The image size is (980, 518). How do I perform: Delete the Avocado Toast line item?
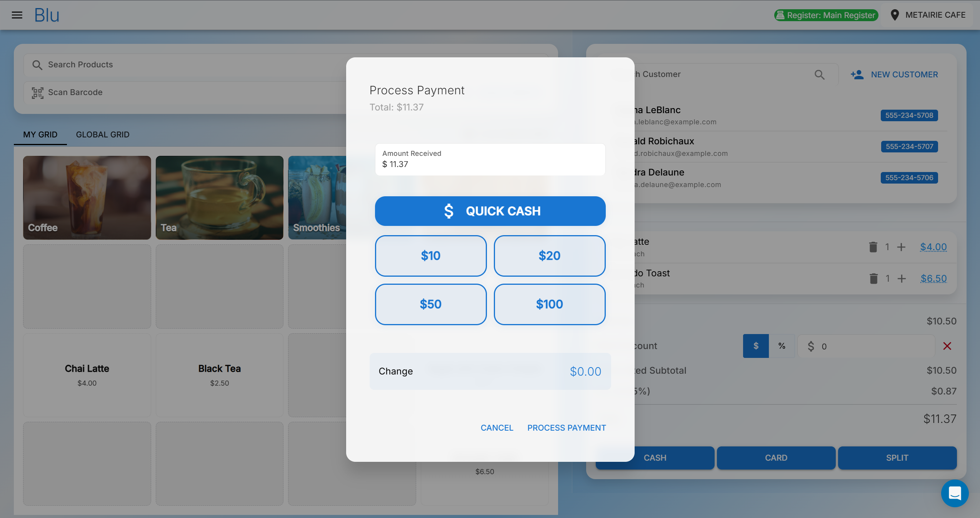[x=873, y=278]
